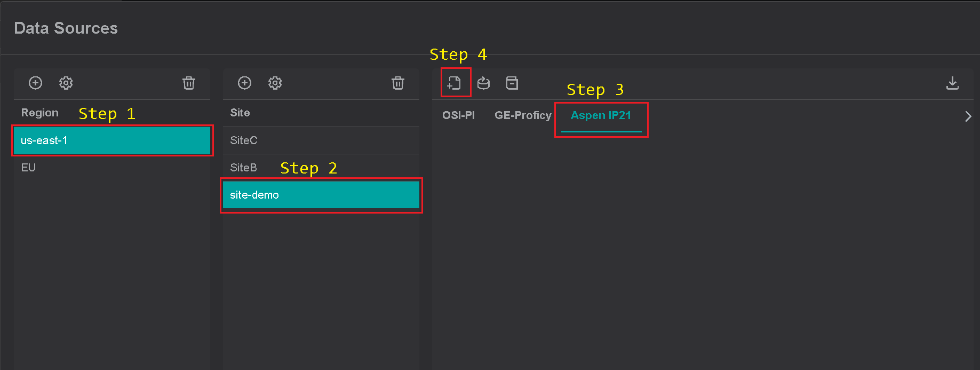Delete site with the trash icon
The image size is (980, 370).
point(398,83)
